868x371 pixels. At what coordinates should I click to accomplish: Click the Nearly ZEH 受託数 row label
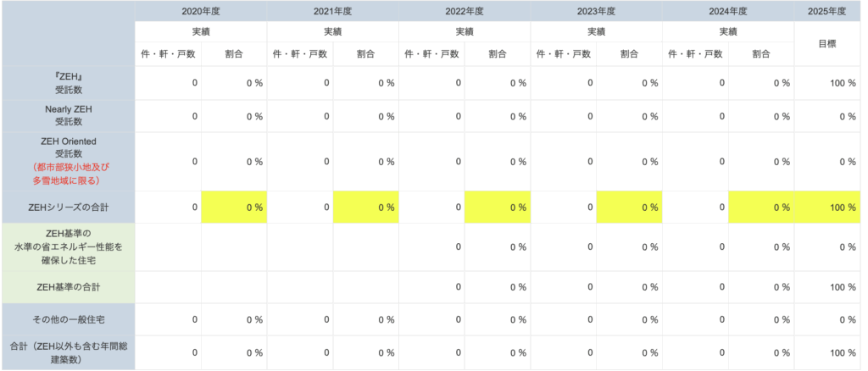click(67, 116)
